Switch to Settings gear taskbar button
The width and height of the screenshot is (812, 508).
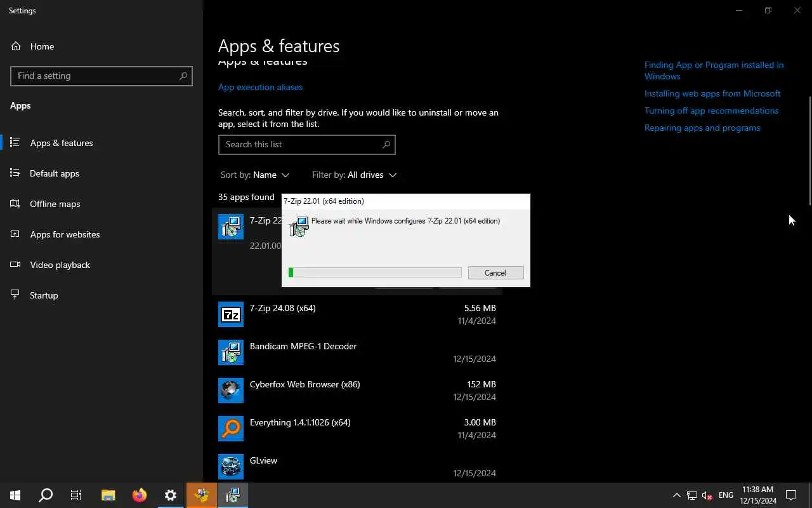coord(171,495)
